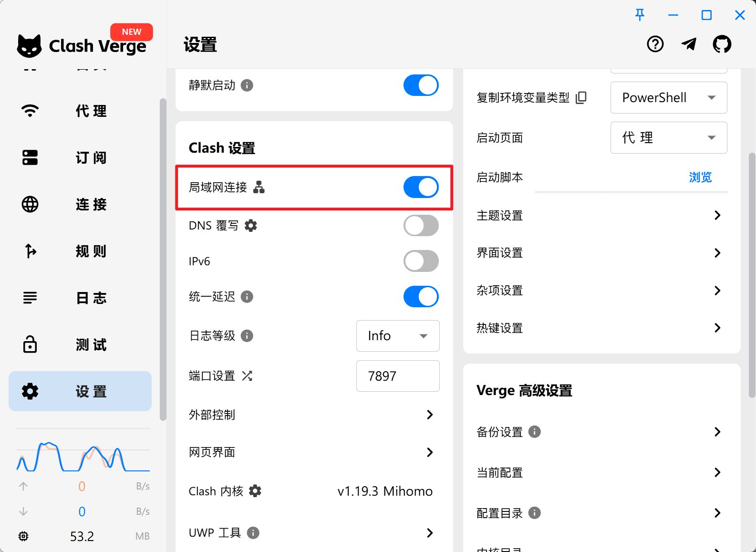Click the memory chip icon in the sidebar

click(x=23, y=536)
